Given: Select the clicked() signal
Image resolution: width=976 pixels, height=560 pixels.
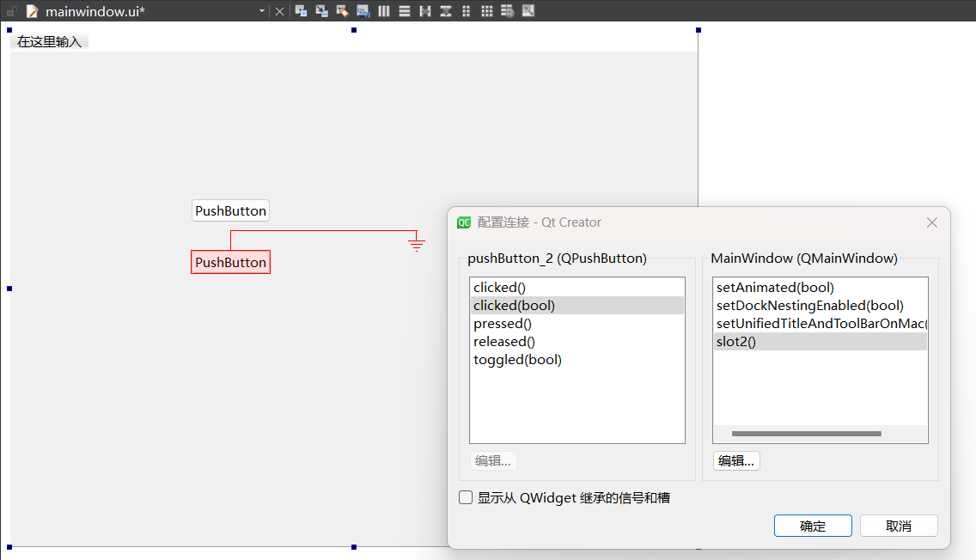Looking at the screenshot, I should (576, 288).
